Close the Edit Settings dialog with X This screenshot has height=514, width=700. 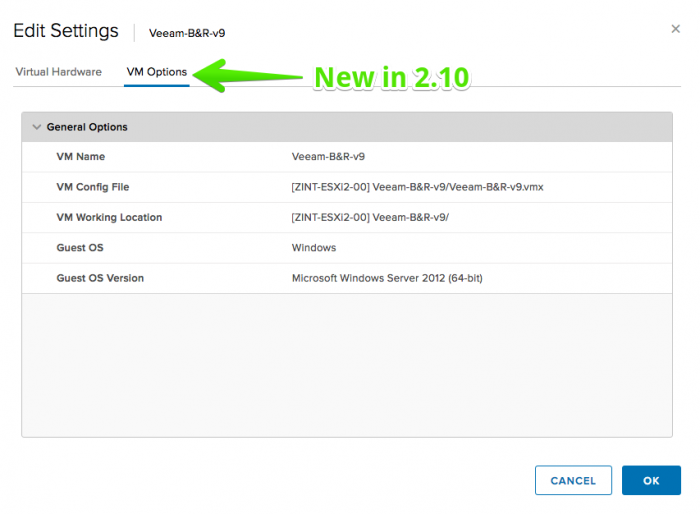(675, 29)
